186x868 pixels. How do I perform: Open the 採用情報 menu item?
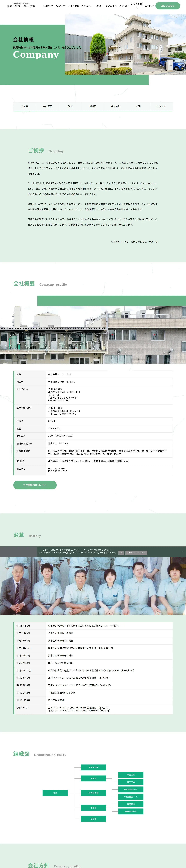click(x=149, y=6)
